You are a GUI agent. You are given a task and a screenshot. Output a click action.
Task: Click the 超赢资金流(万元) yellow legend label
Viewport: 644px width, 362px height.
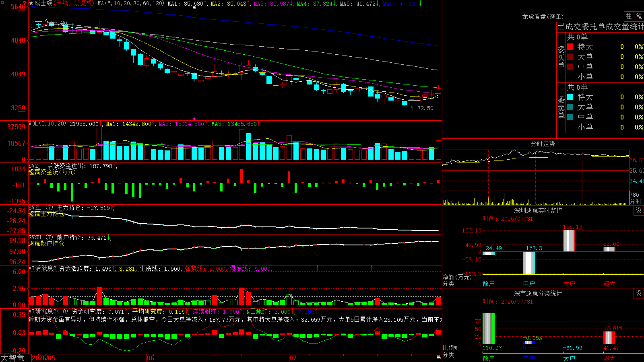click(52, 172)
